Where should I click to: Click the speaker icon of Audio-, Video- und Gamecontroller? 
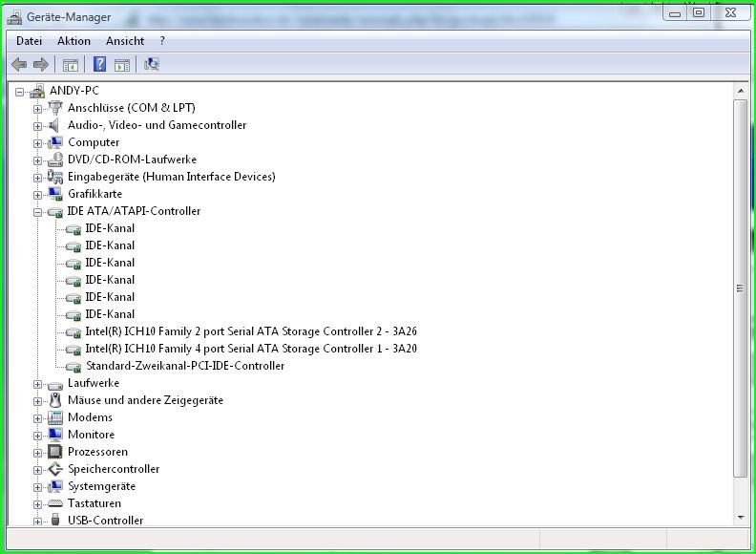pyautogui.click(x=53, y=125)
